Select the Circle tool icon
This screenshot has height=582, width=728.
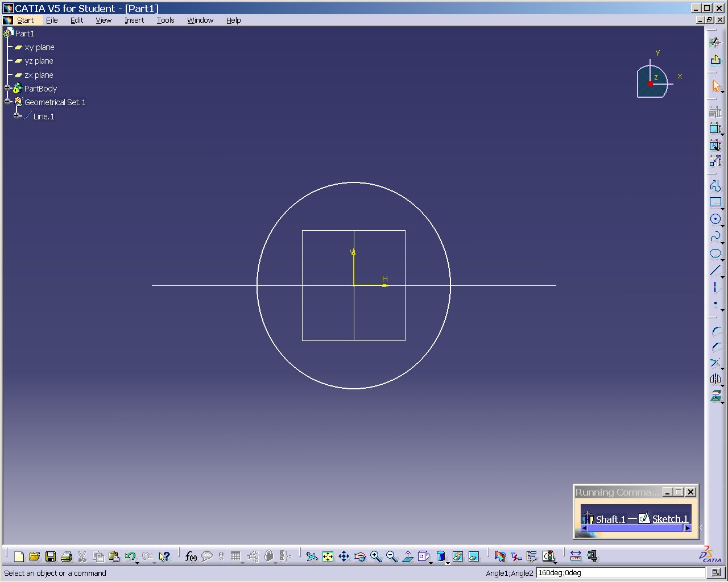pos(715,219)
